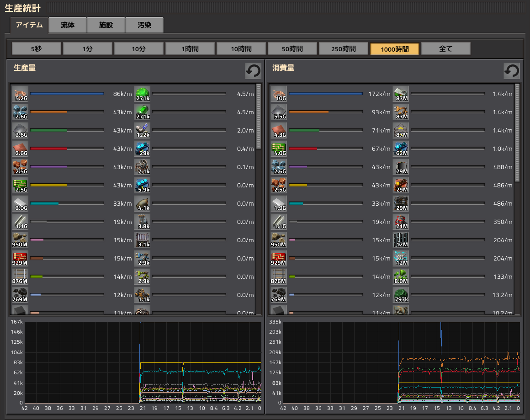Image resolution: width=530 pixels, height=420 pixels.
Task: Select copper ore icon labeled 2.5G in 生産量
Action: 20,167
